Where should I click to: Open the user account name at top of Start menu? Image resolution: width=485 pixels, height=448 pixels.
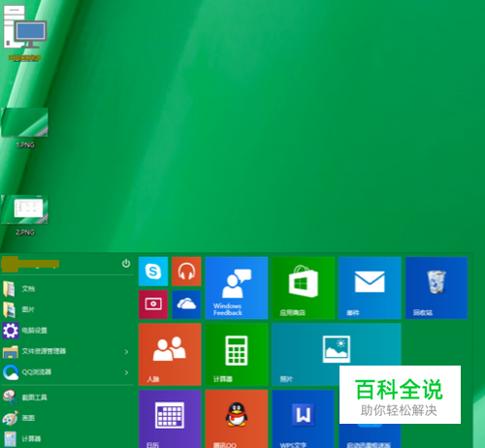pos(30,264)
